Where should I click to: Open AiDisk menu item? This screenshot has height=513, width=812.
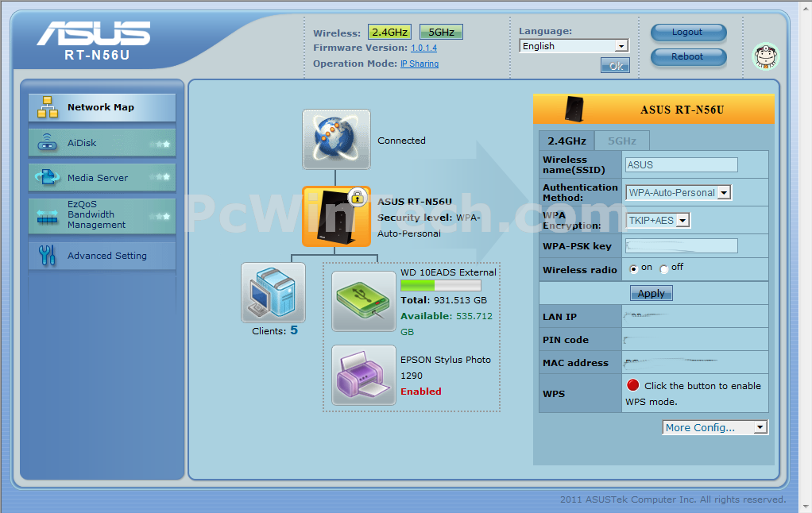click(x=102, y=143)
